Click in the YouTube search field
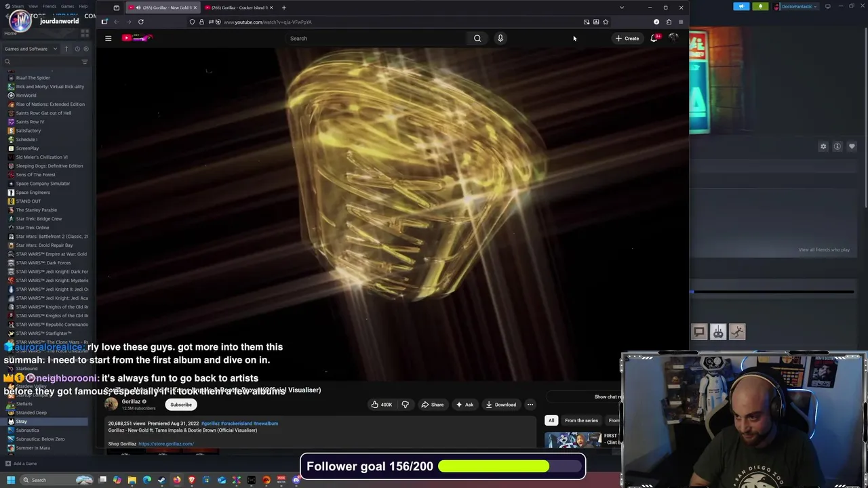868x488 pixels. tap(376, 38)
